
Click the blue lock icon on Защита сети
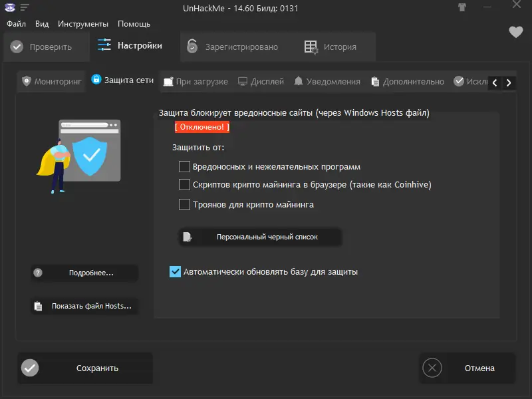pyautogui.click(x=96, y=79)
